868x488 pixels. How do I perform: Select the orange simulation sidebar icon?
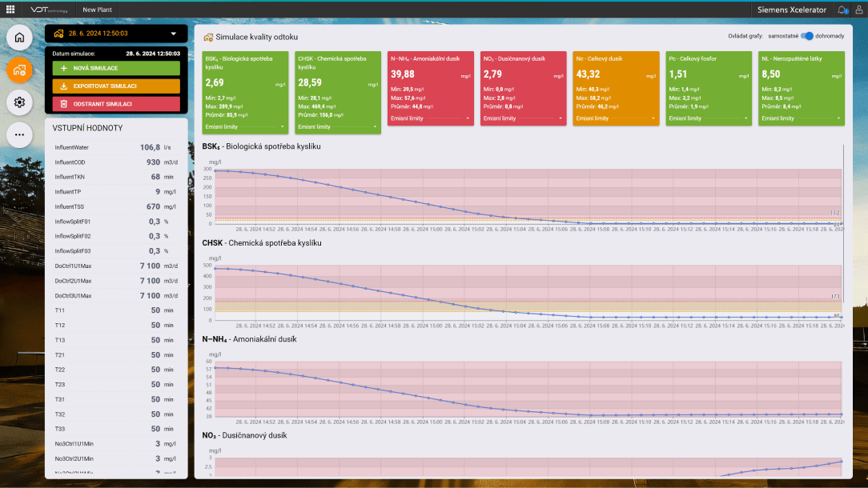(20, 70)
